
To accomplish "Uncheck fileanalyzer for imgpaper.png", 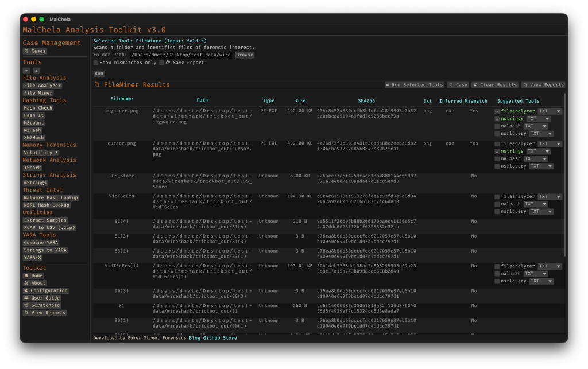I will (497, 111).
